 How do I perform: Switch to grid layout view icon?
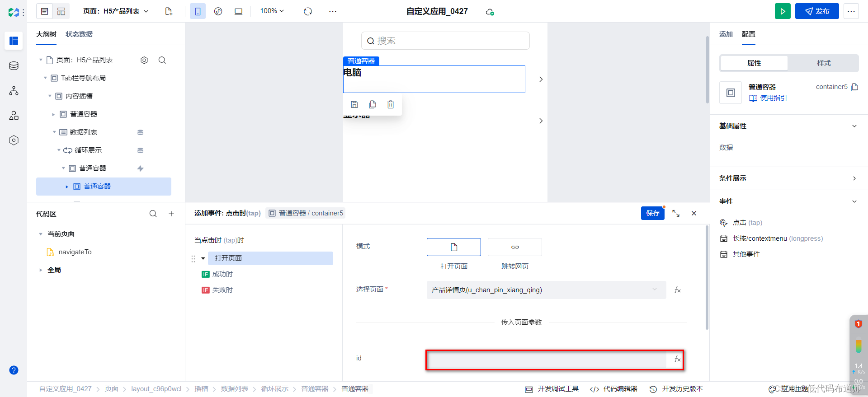point(61,11)
